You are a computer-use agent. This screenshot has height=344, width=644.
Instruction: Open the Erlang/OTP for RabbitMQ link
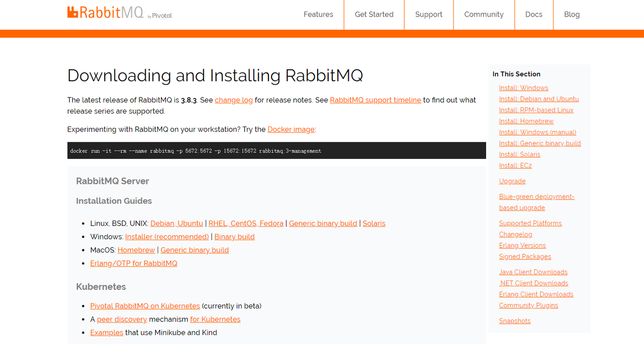point(133,263)
